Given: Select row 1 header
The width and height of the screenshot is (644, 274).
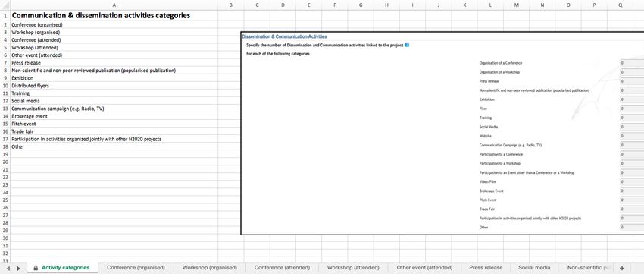Looking at the screenshot, I should pos(5,16).
